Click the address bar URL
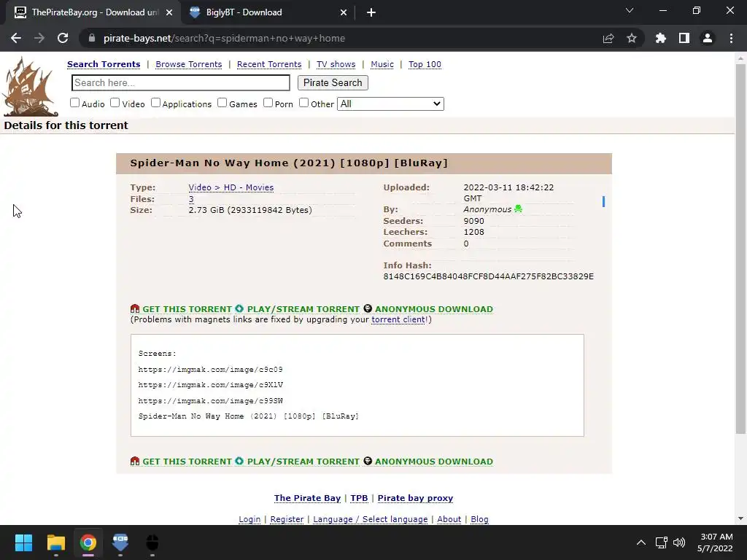The width and height of the screenshot is (747, 560). tap(224, 38)
